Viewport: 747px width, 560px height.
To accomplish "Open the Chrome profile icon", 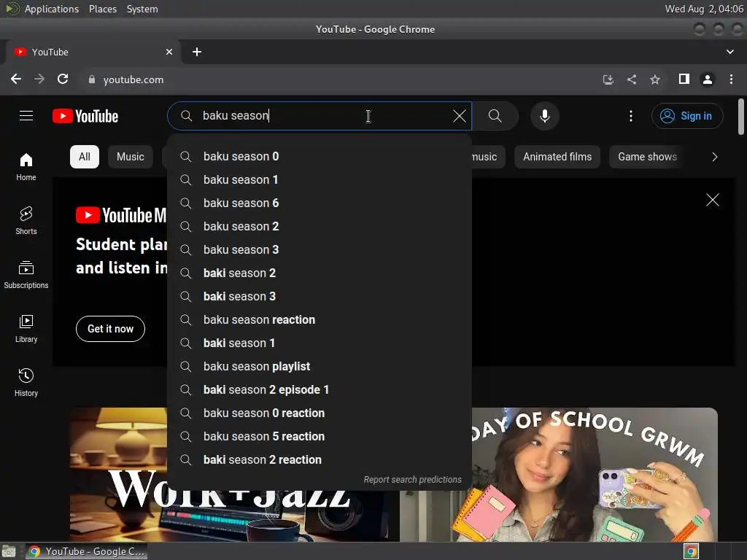I will point(708,79).
